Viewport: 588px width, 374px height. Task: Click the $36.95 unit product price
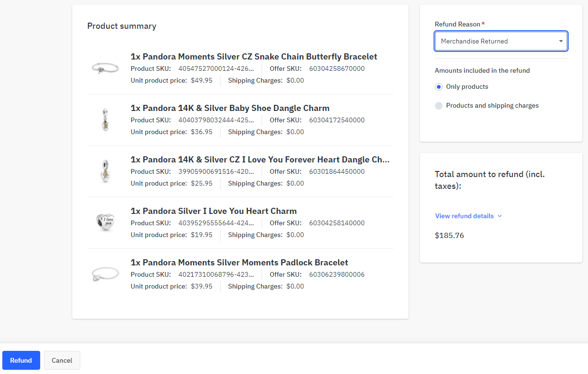(202, 132)
